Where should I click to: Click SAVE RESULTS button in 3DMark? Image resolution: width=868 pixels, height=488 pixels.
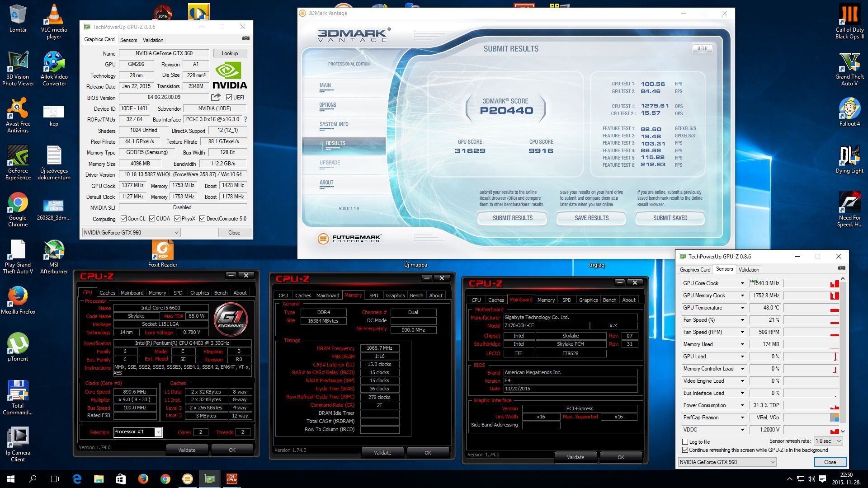point(591,218)
